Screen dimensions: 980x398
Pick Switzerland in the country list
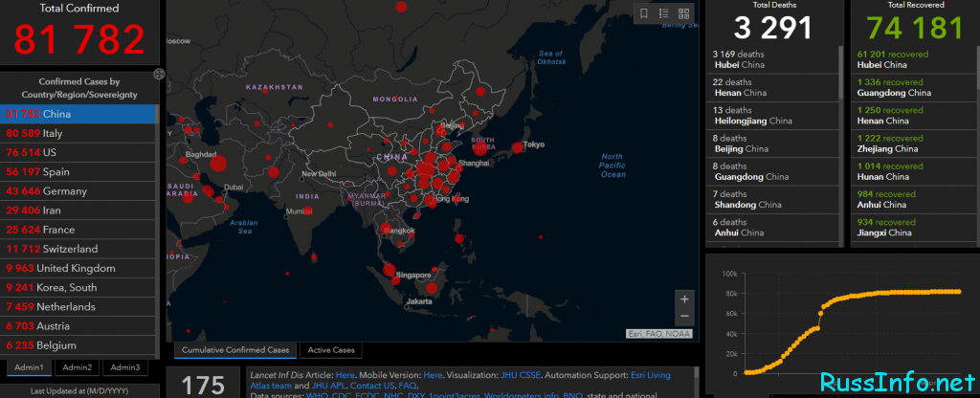(x=78, y=250)
